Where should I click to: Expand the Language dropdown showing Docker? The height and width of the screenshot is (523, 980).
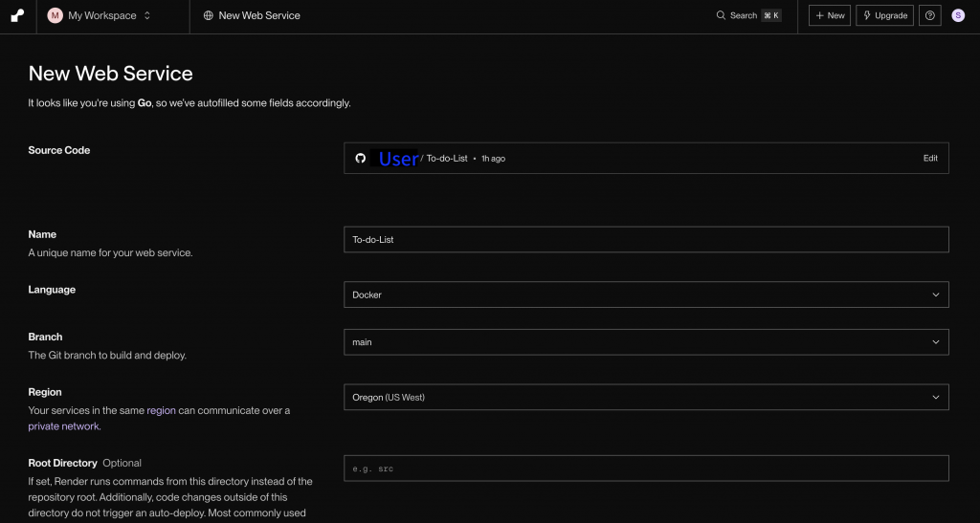click(x=646, y=294)
